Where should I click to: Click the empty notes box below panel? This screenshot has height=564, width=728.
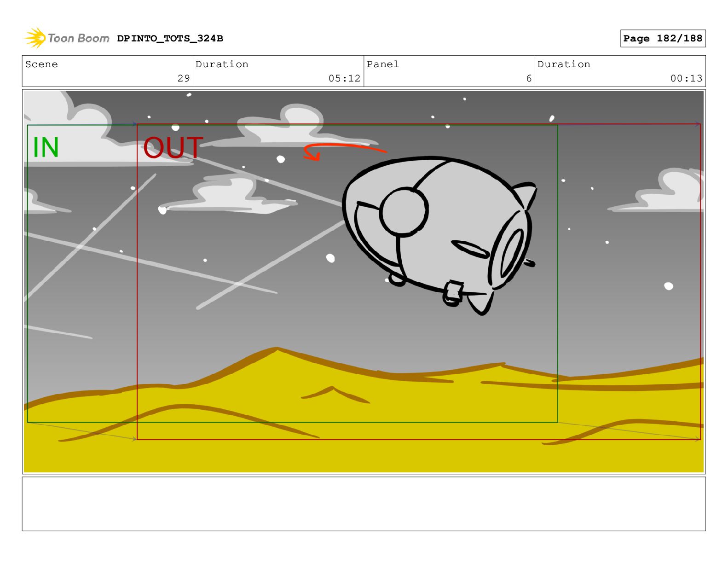click(x=364, y=504)
